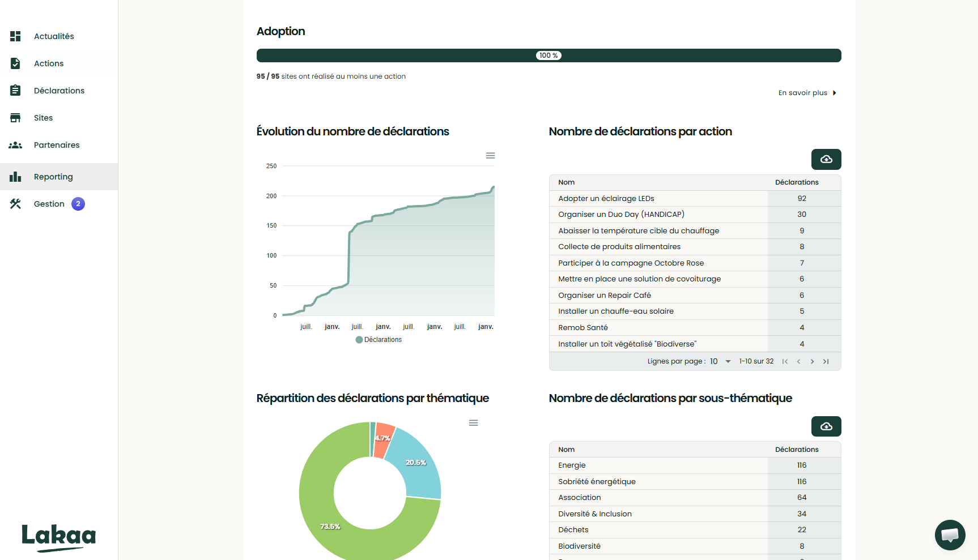The width and height of the screenshot is (978, 560).
Task: Click the Reporting bar chart icon
Action: coord(15,177)
